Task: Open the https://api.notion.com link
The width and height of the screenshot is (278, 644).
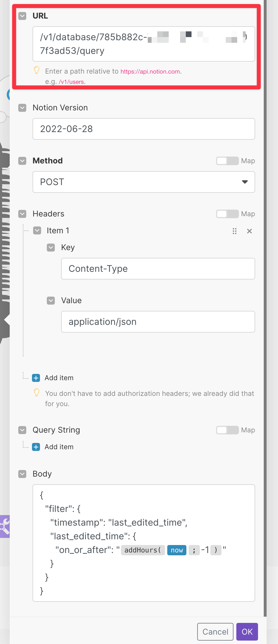Action: 150,72
